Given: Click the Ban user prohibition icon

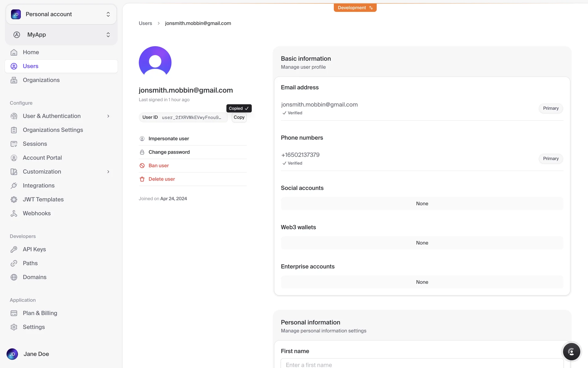Looking at the screenshot, I should click(142, 166).
